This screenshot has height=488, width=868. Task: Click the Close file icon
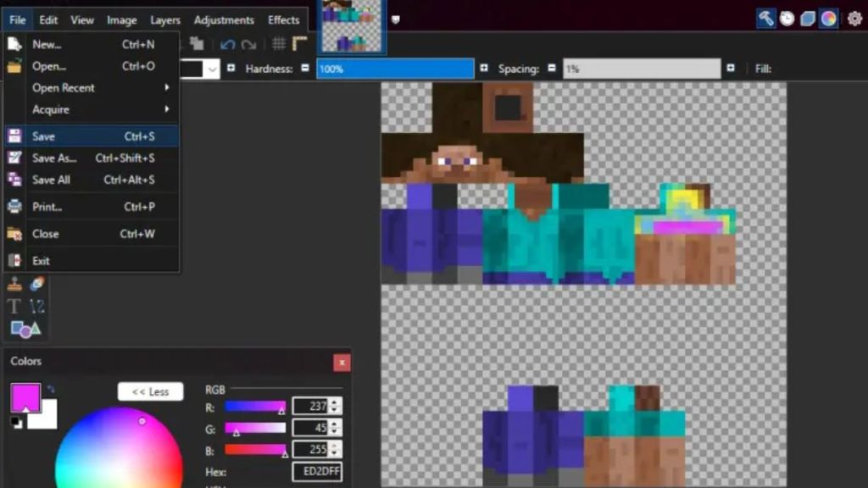(14, 234)
